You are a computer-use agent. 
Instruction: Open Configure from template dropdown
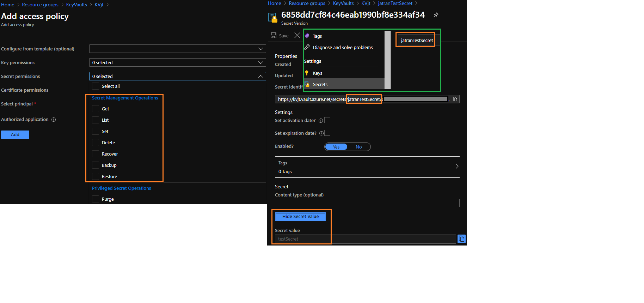point(177,49)
